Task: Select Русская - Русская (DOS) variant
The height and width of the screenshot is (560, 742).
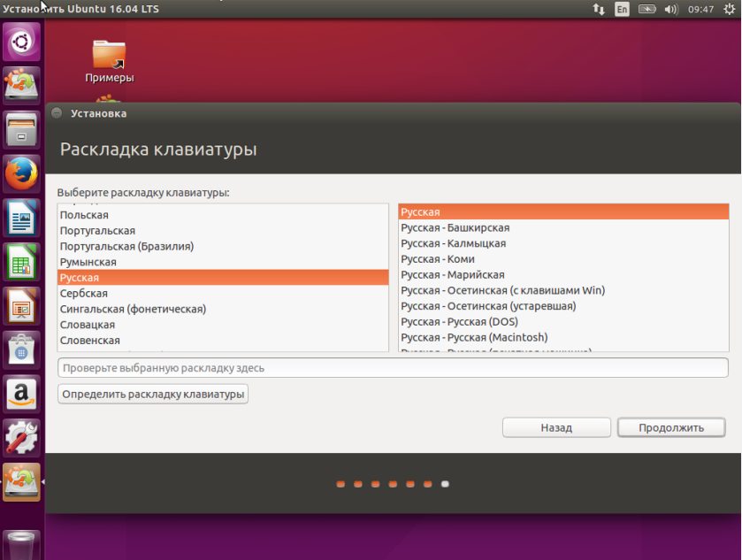Action: [563, 321]
